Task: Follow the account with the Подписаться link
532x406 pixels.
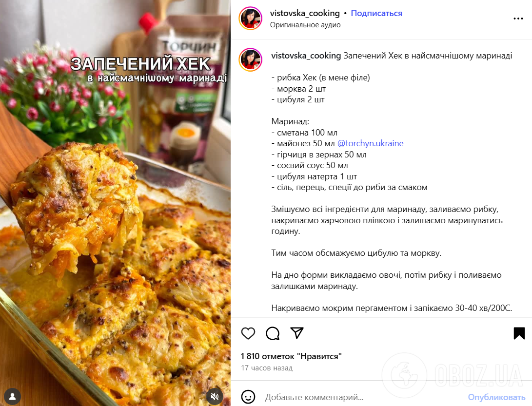Action: (x=376, y=13)
